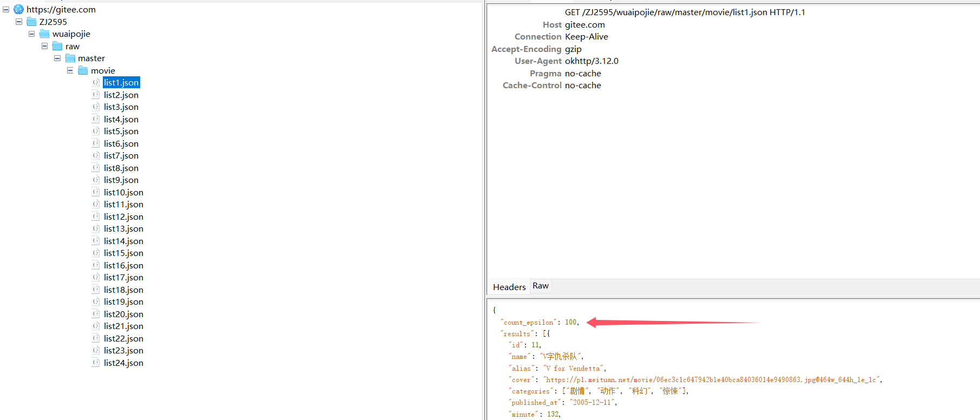This screenshot has width=980, height=420.
Task: Click the file icon beside list10.json
Action: [96, 192]
